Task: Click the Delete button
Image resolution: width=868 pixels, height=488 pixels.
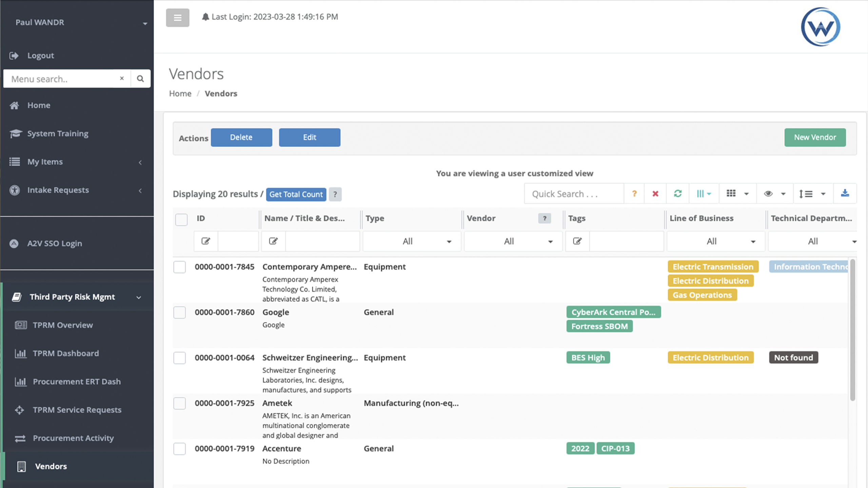Action: click(241, 137)
